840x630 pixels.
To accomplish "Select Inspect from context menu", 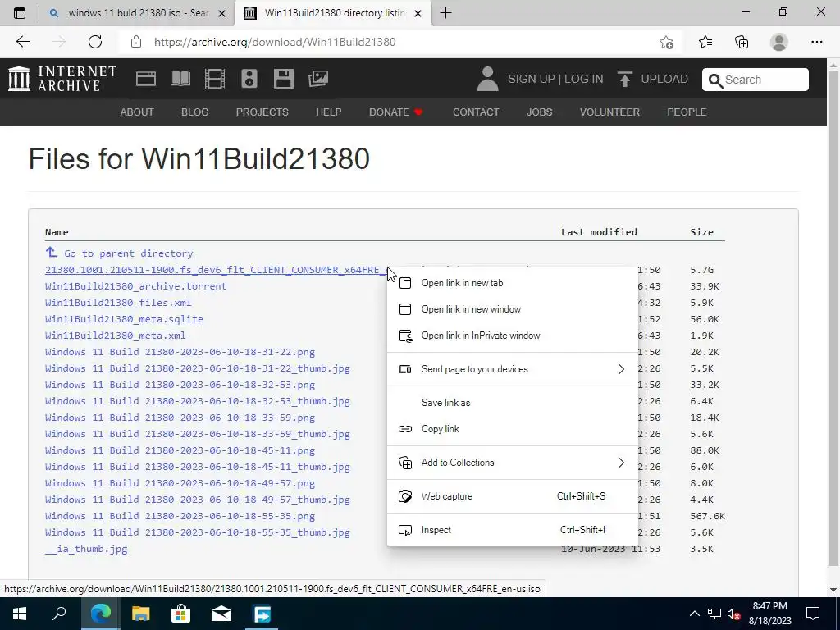I will (x=512, y=531).
